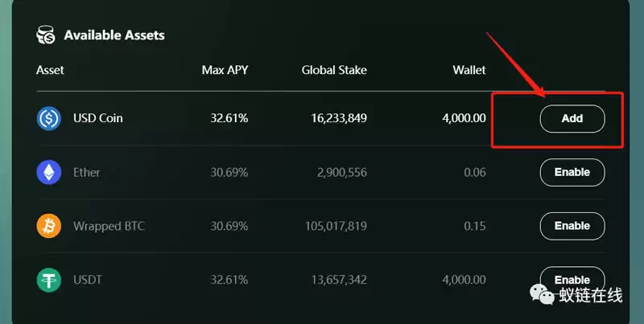
Task: Add USD Coin to stake
Action: 572,118
